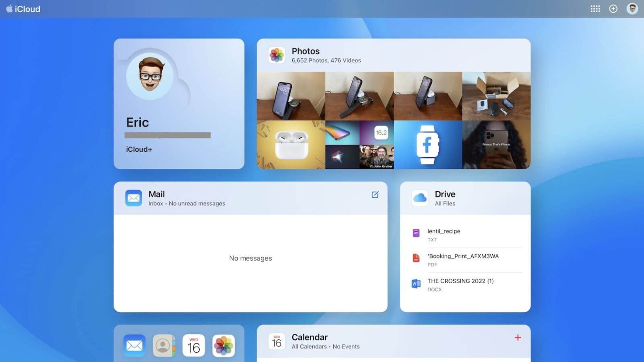Add a new event with the red plus
644x362 pixels.
[x=518, y=337]
